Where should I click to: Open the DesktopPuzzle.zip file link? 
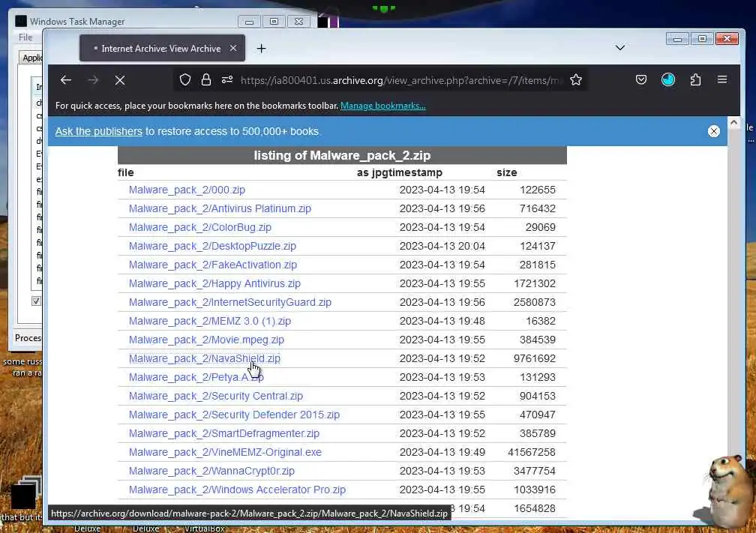point(212,246)
